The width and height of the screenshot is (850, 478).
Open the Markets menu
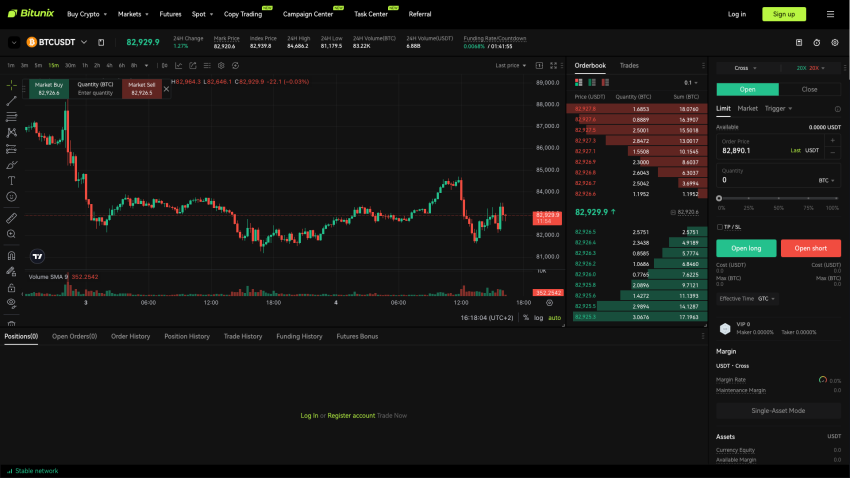(133, 14)
